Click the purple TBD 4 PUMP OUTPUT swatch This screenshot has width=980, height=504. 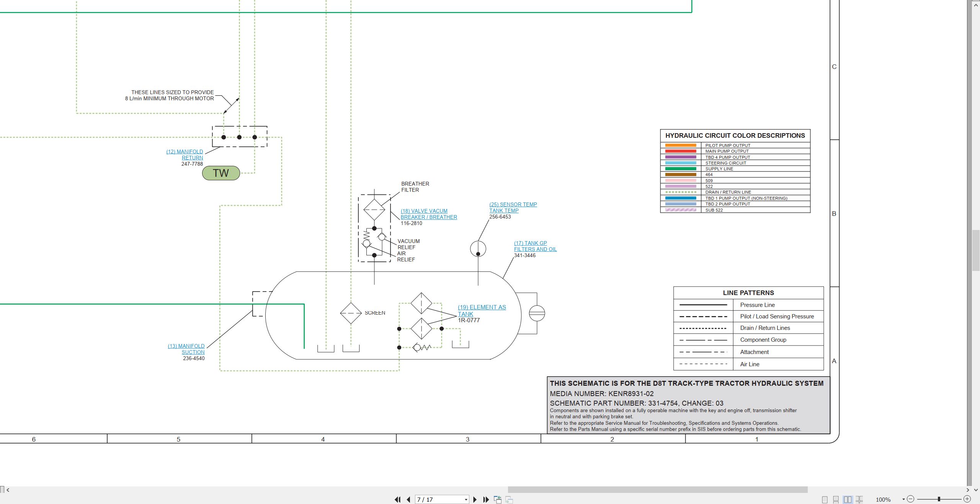click(x=681, y=157)
